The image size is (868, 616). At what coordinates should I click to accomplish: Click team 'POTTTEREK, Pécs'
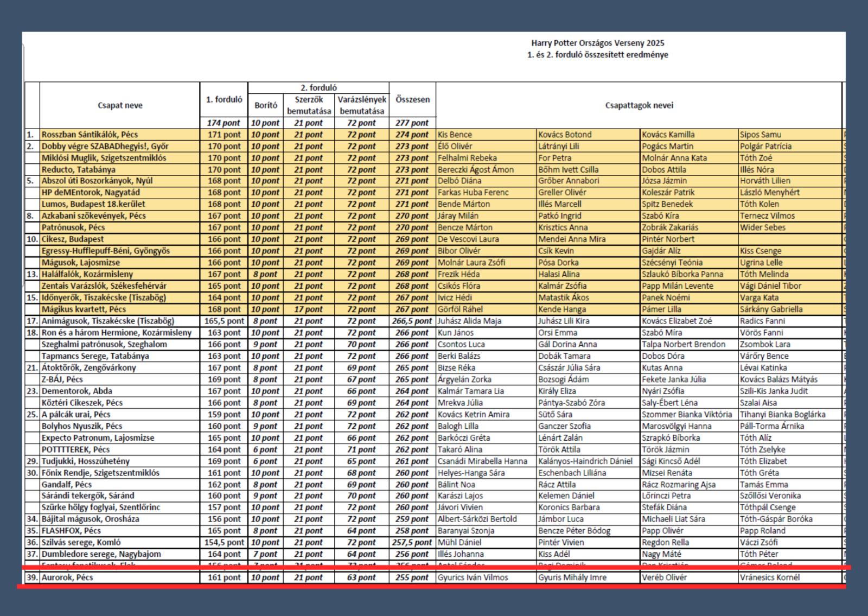(75, 449)
